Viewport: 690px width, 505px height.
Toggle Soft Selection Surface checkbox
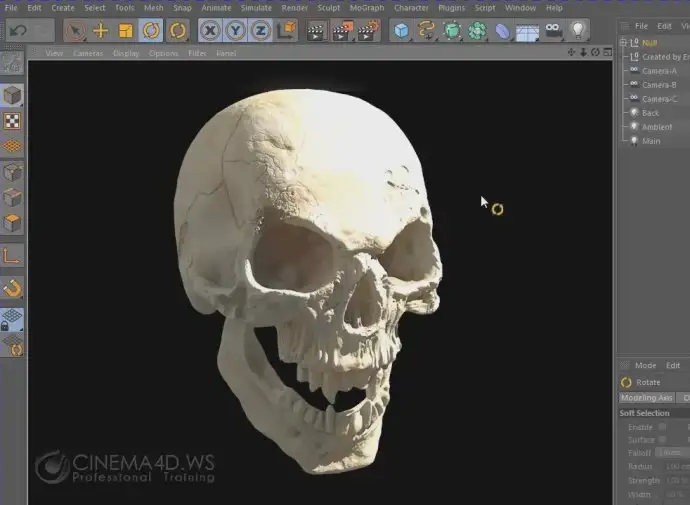662,439
